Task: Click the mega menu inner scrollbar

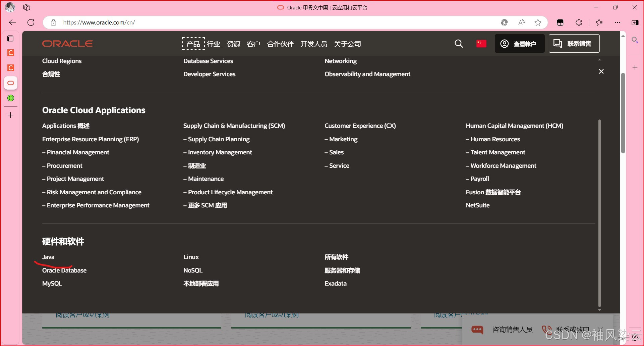Action: point(599,213)
